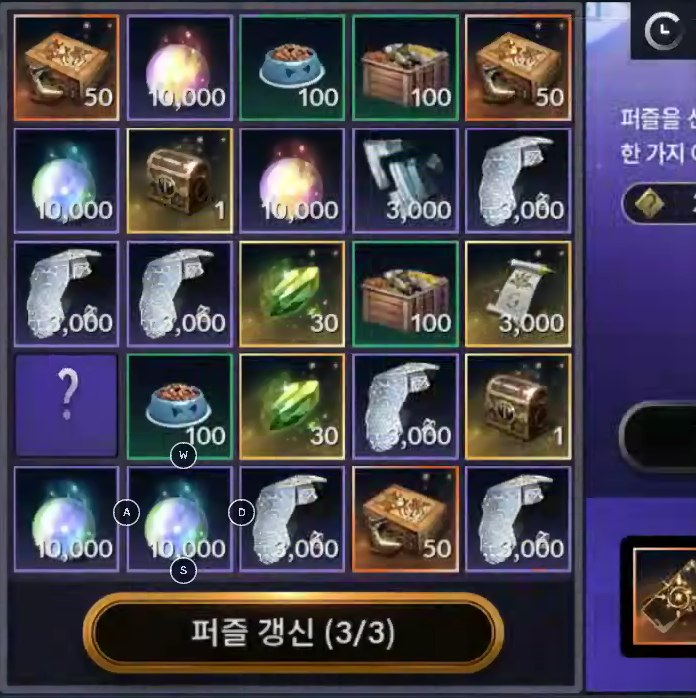This screenshot has height=698, width=696.
Task: Pick the pet food bowl in the top row
Action: 292,68
